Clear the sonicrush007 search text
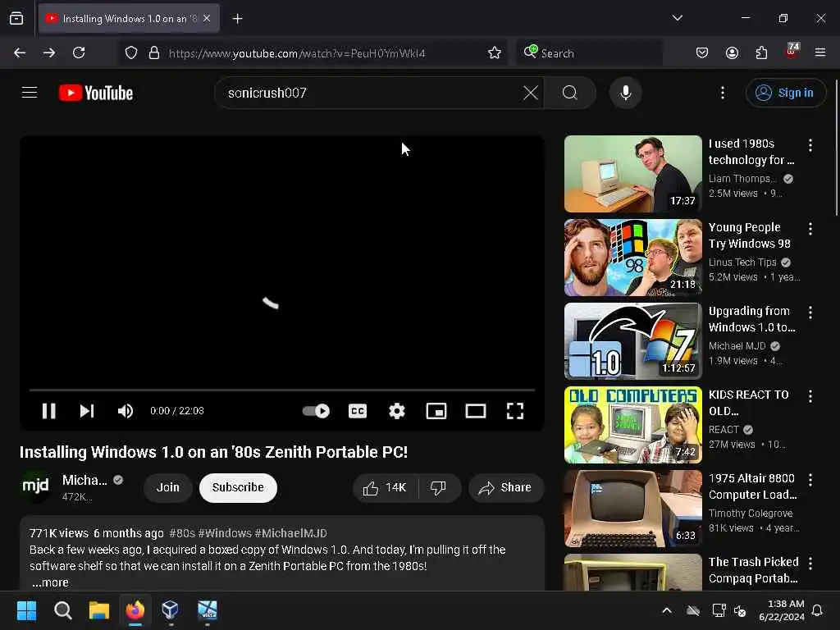This screenshot has height=630, width=840. click(531, 93)
